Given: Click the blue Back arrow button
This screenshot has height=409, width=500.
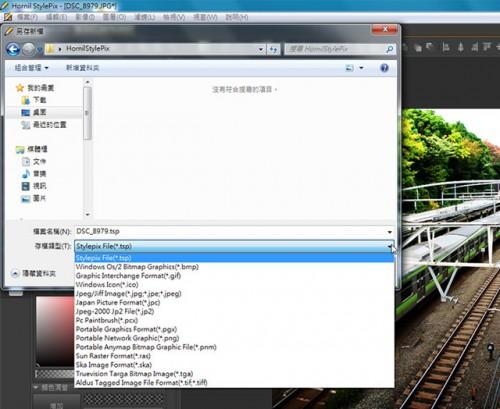Looking at the screenshot, I should (13, 49).
